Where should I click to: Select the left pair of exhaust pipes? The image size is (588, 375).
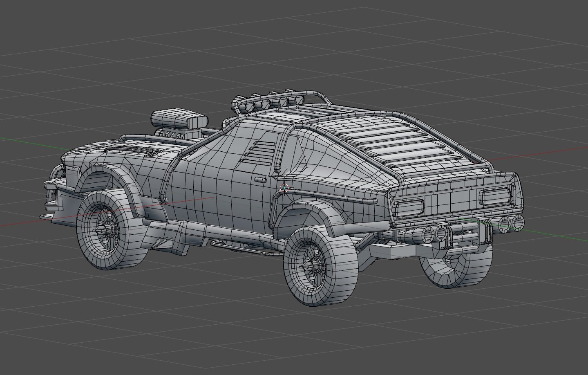[x=425, y=234]
